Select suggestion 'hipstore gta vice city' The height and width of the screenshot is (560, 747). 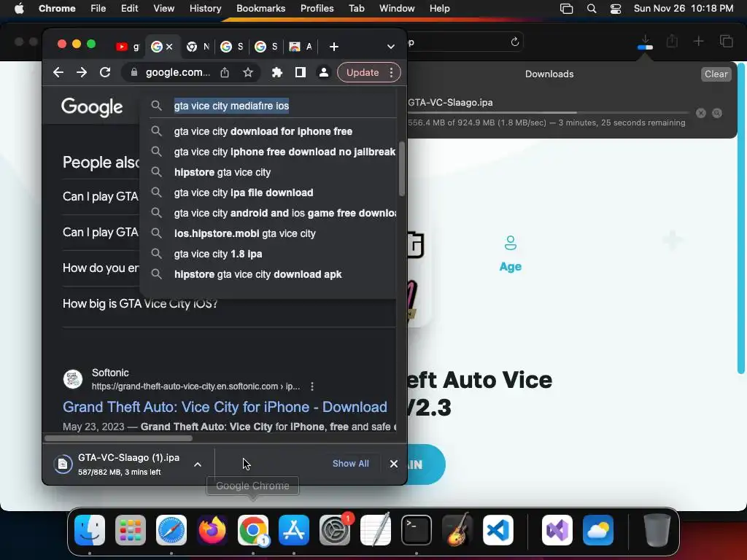click(x=222, y=172)
